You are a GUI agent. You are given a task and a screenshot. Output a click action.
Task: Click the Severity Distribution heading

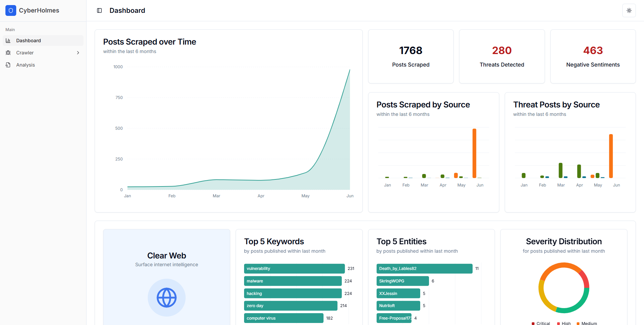coord(564,242)
